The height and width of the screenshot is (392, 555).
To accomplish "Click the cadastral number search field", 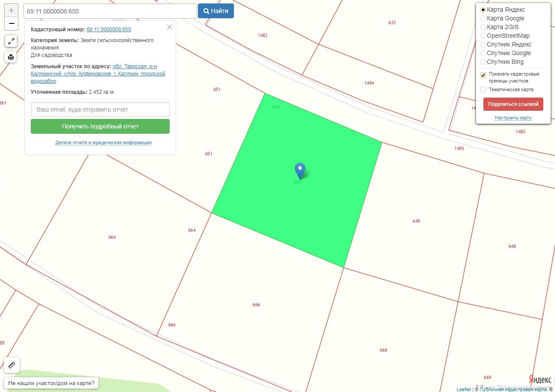I will click(x=110, y=11).
